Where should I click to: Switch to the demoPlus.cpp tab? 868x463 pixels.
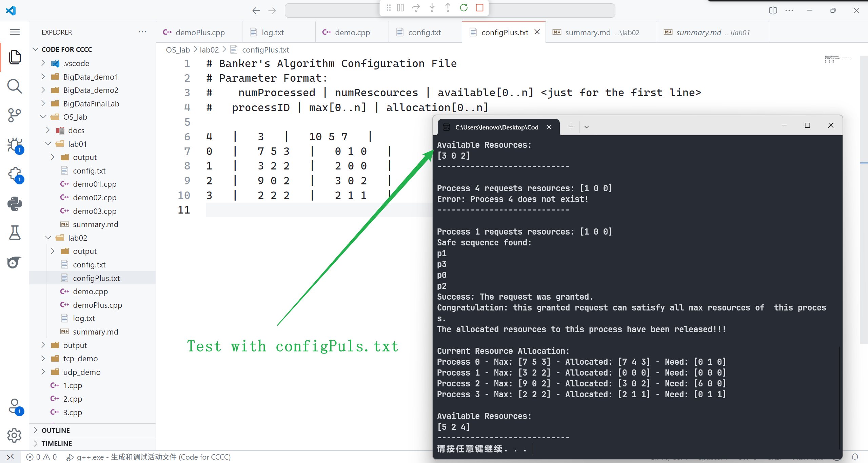(x=200, y=33)
